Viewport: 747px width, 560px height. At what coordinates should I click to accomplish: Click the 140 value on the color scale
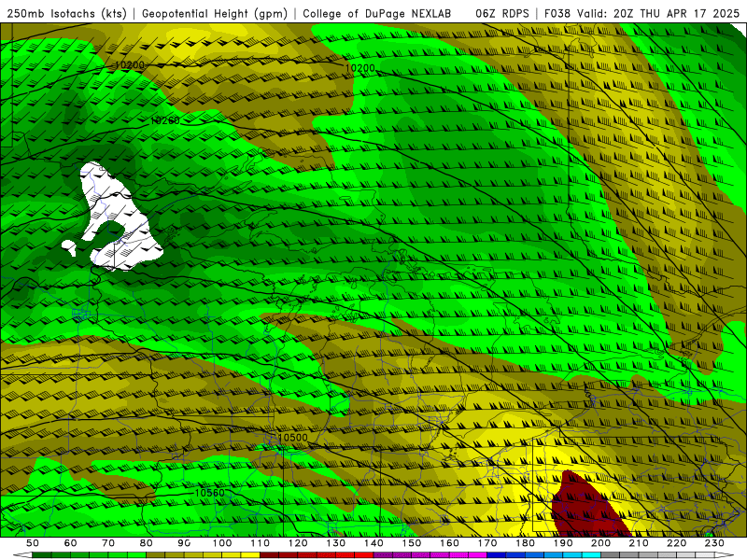(x=373, y=543)
